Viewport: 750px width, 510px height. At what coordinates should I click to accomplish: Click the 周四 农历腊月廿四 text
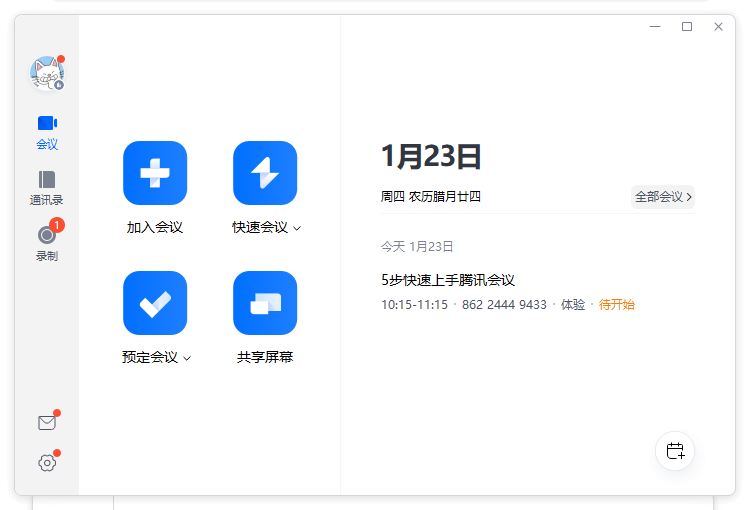(x=430, y=197)
